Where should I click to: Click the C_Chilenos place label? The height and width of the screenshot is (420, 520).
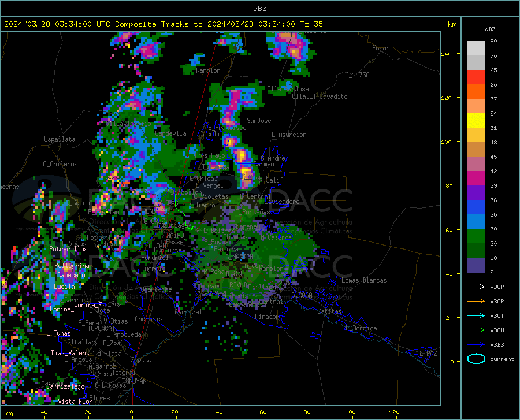tap(60, 164)
